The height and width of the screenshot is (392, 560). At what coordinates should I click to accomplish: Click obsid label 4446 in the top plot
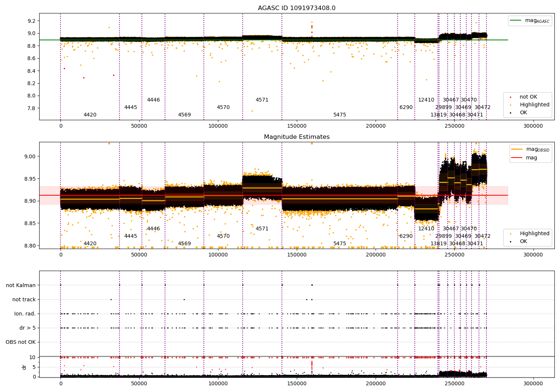[153, 100]
